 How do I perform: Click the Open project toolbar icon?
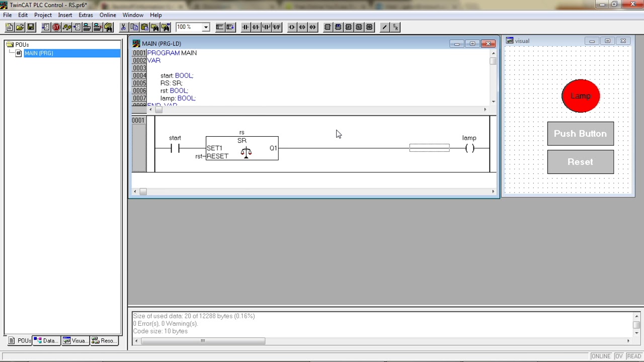click(20, 27)
